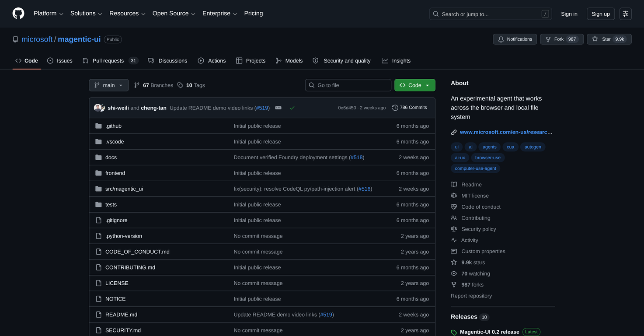Click the file icon for LICENSE
Image resolution: width=644 pixels, height=336 pixels.
[x=98, y=283]
